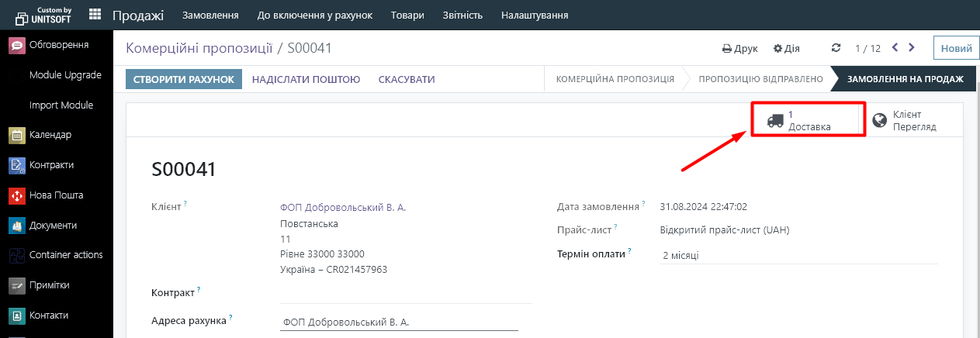This screenshot has width=980, height=338.
Task: Open the Контракти sidebar app
Action: (51, 165)
